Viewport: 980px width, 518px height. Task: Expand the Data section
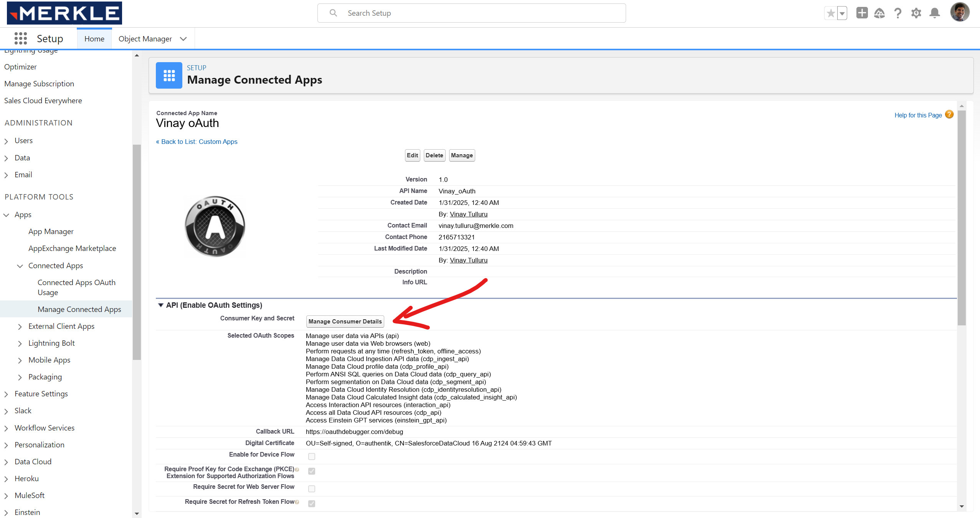coord(6,158)
